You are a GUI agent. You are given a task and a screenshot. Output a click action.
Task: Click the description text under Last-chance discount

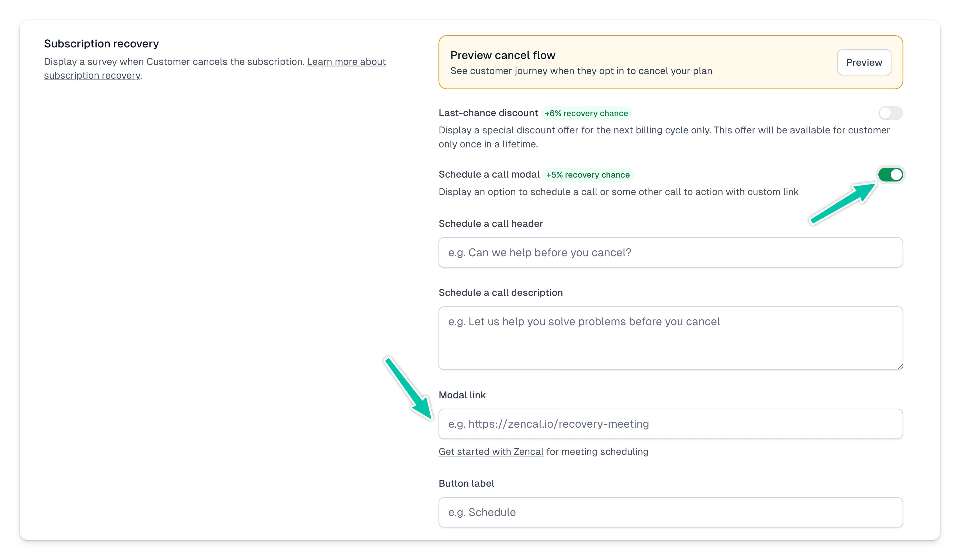[664, 137]
